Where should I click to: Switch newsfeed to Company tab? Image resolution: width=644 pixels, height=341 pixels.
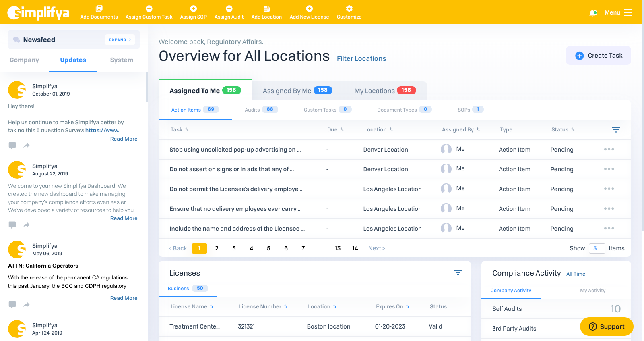[24, 60]
